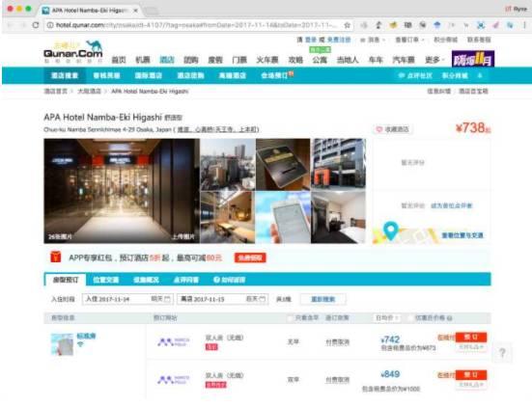Click the 11月 promotion banner image
532x407 pixels.
pos(473,59)
